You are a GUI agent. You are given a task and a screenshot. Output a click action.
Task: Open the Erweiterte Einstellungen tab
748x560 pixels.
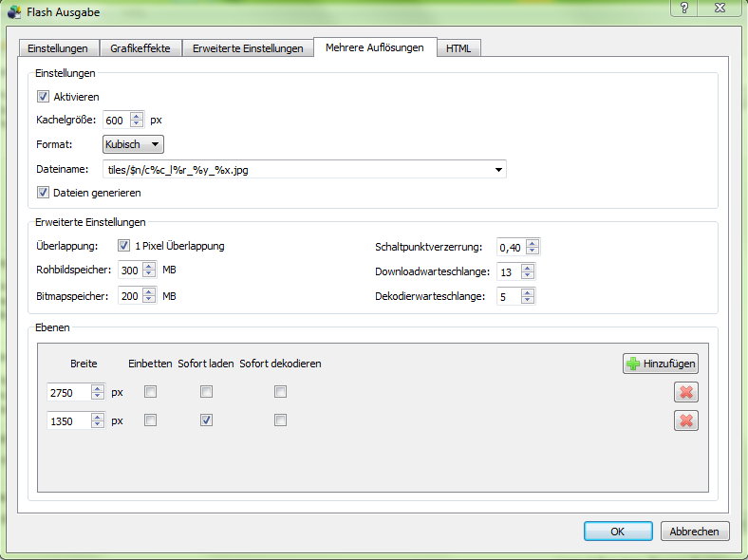248,48
